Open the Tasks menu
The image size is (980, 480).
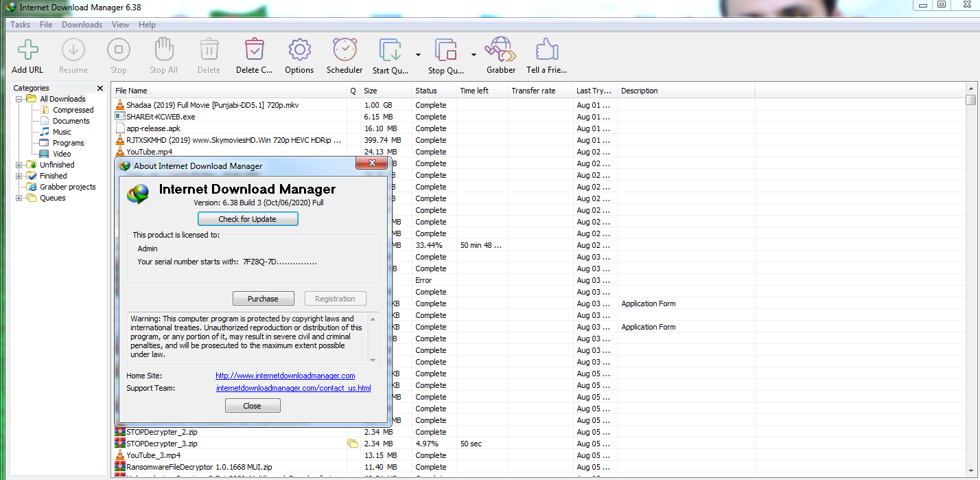[21, 25]
